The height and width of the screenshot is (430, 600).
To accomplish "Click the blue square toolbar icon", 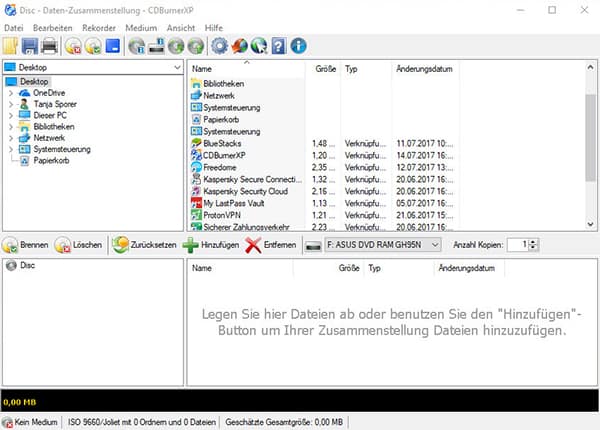I will point(112,46).
